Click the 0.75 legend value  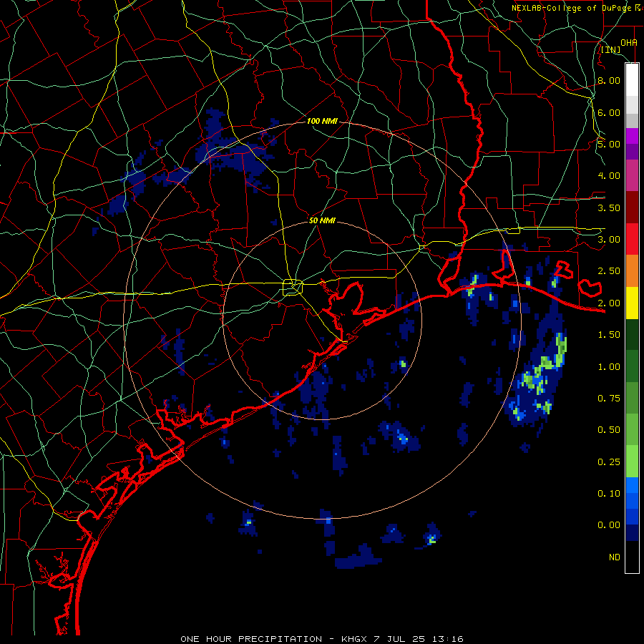pos(609,399)
